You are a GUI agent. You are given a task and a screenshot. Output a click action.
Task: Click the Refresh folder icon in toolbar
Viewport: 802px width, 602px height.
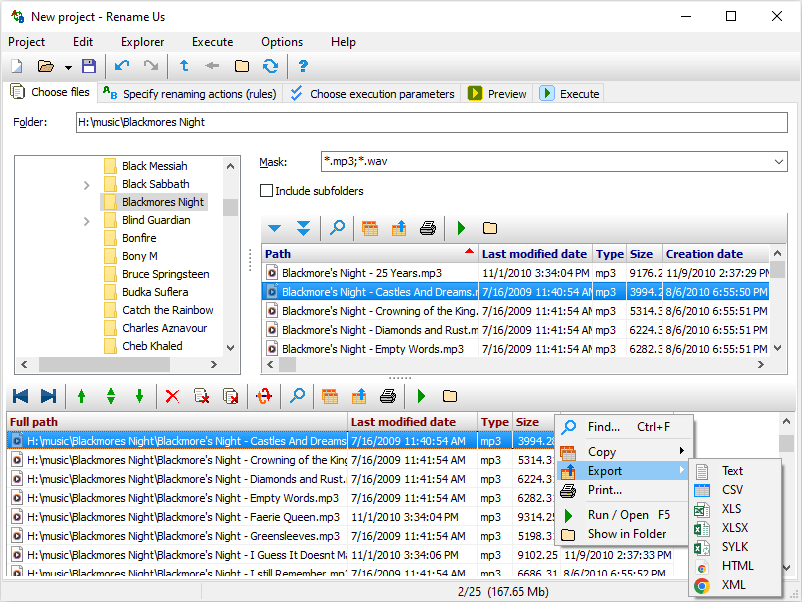click(271, 66)
